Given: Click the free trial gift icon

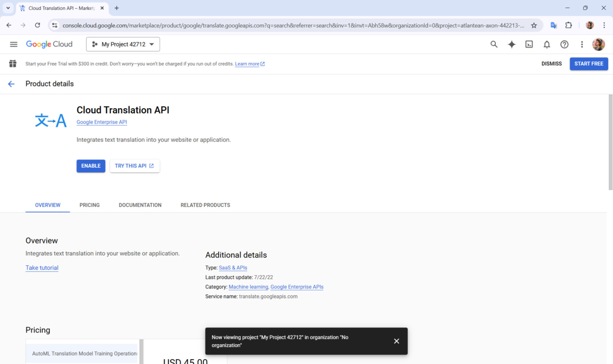Looking at the screenshot, I should [x=12, y=63].
